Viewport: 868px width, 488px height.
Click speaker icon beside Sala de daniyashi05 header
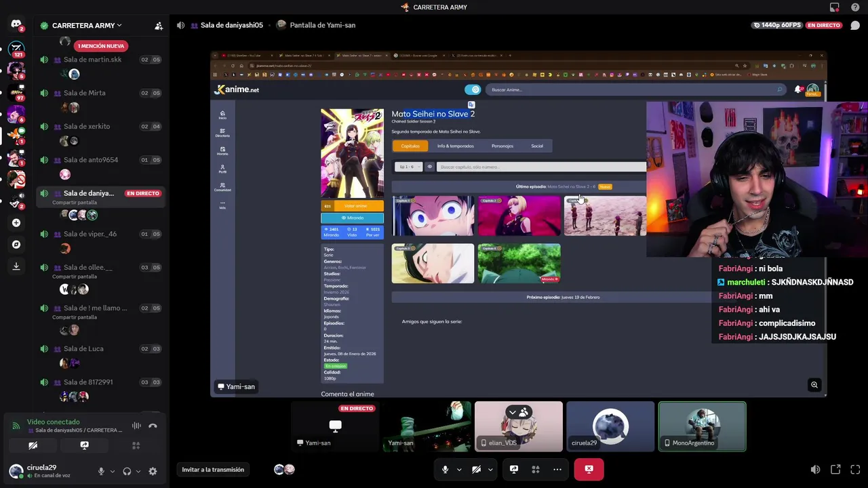(180, 25)
